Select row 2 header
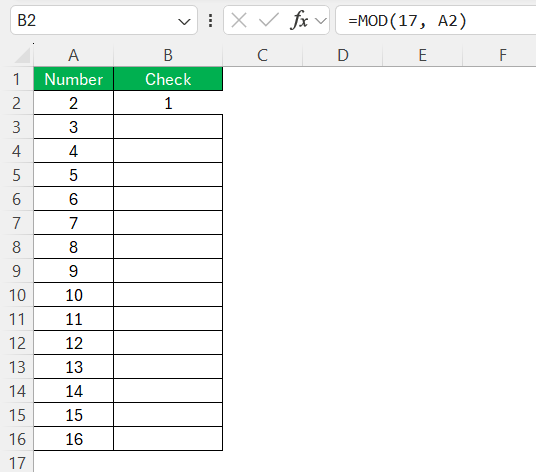The image size is (536, 472). pyautogui.click(x=16, y=103)
